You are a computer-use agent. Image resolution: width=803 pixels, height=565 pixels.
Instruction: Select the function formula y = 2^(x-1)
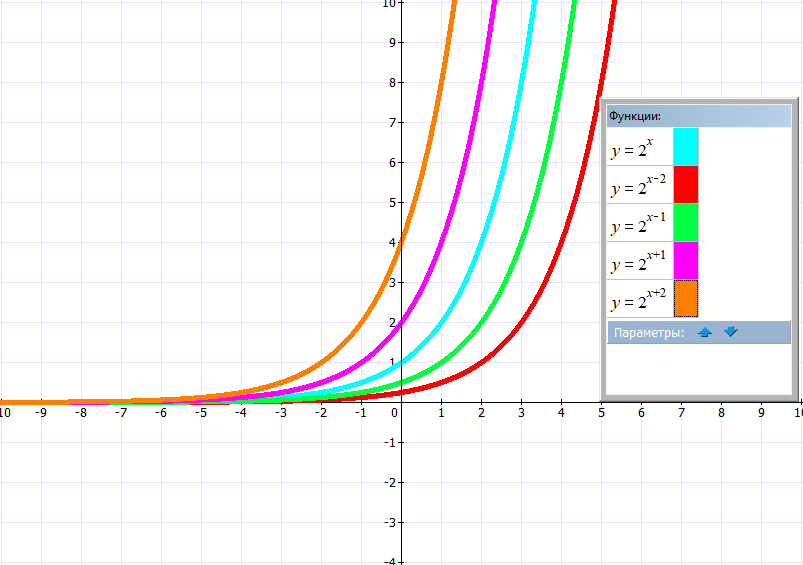click(x=638, y=224)
